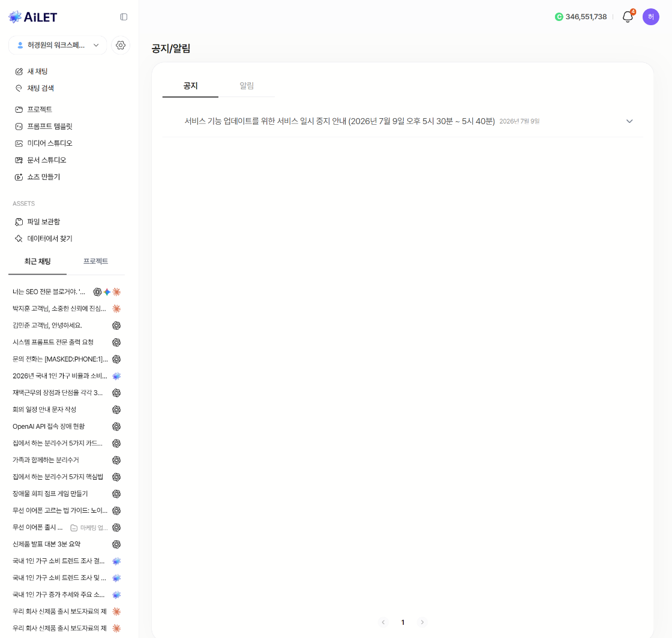672x638 pixels.
Task: Expand the 서비스 일시 중지 안내 notice chevron
Action: point(629,121)
